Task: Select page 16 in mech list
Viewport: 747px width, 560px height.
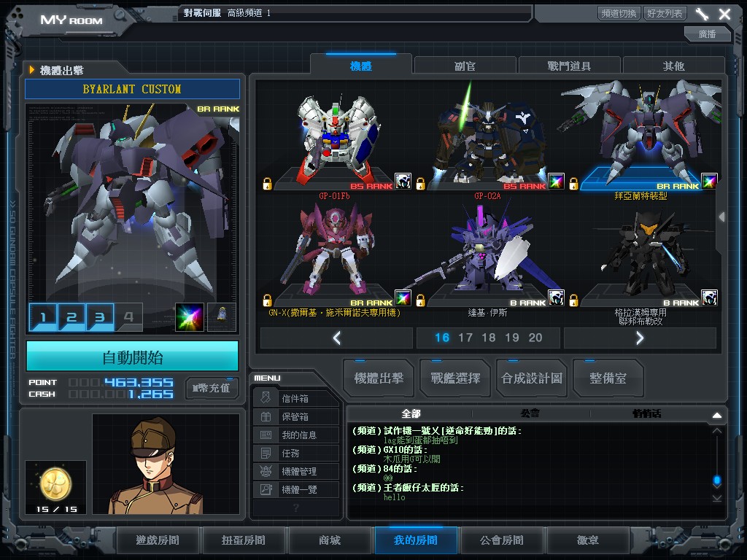Action: [442, 338]
